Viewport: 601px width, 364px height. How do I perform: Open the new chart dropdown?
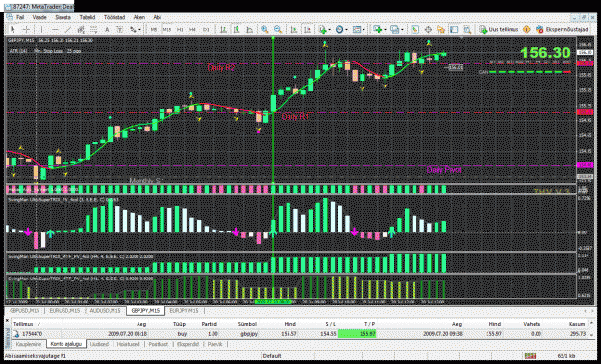(x=379, y=29)
